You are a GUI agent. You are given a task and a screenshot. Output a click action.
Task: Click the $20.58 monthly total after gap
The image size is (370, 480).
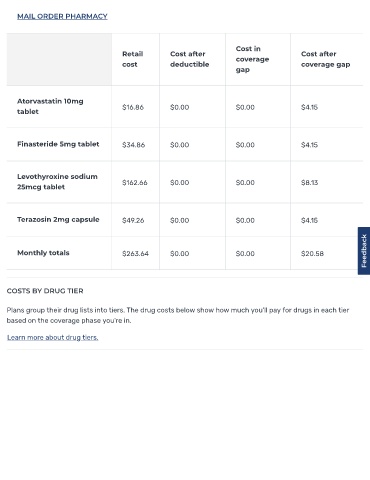[312, 254]
